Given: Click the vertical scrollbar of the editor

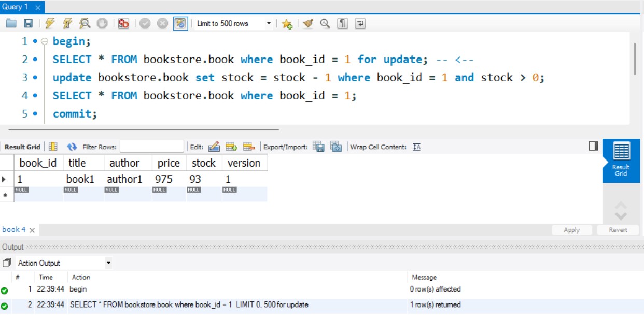Looking at the screenshot, I should (x=635, y=59).
